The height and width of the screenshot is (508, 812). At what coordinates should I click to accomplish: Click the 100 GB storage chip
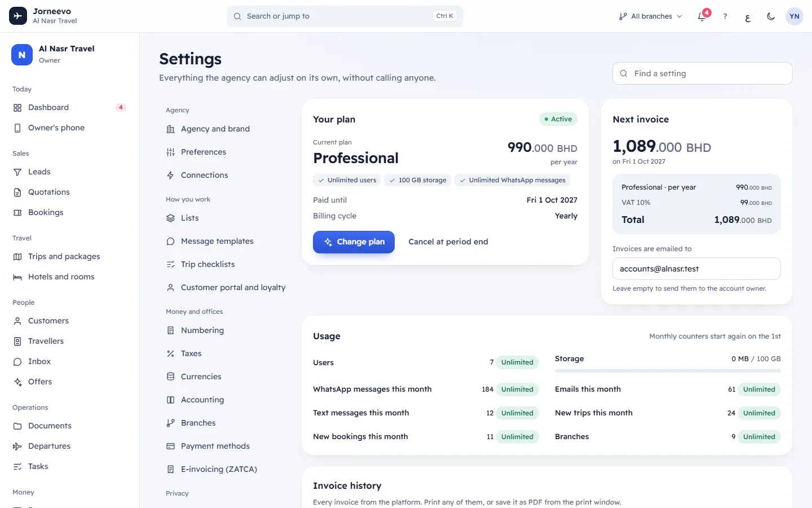[x=417, y=180]
